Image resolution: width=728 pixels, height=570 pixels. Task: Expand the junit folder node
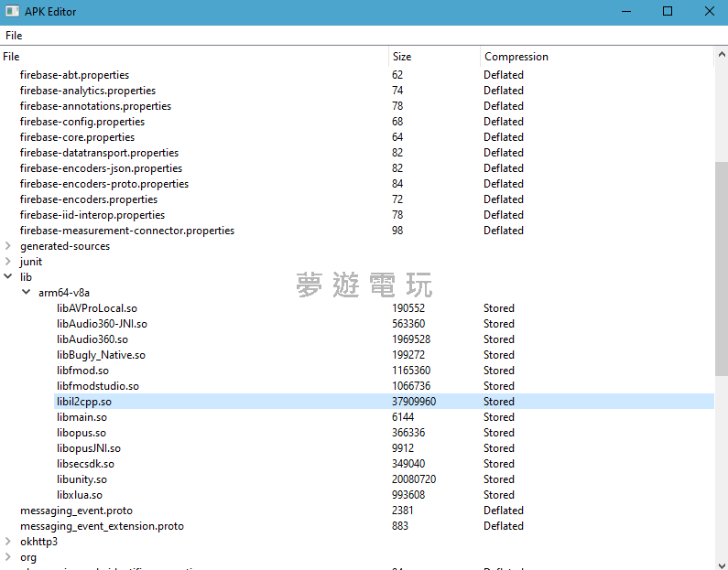point(8,262)
